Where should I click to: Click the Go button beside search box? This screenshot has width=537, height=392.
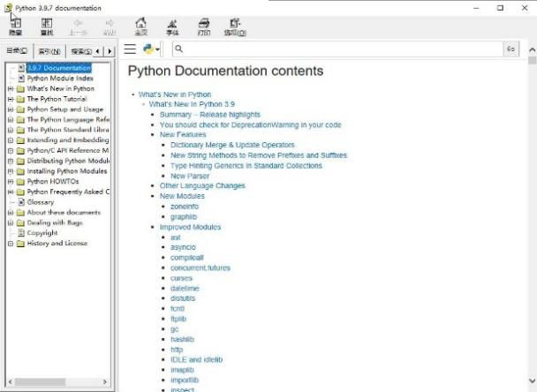click(x=511, y=49)
